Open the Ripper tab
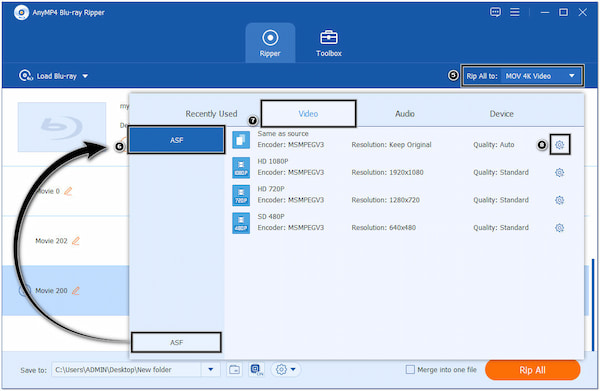600x391 pixels. 270,43
